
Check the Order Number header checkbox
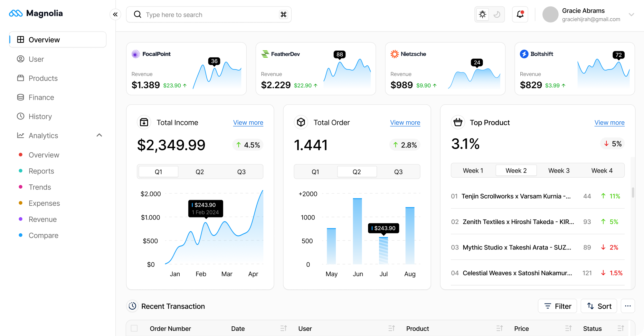point(134,328)
